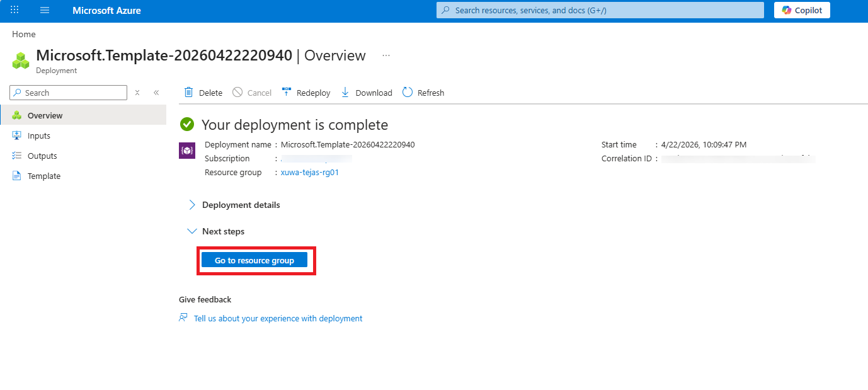
Task: Open the ellipsis more options beside Overview
Action: 386,55
